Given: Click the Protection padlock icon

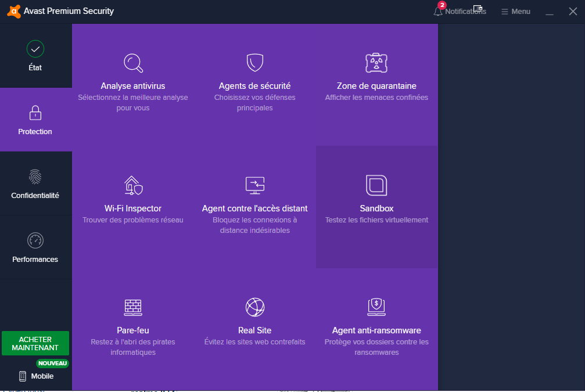Looking at the screenshot, I should 35,113.
